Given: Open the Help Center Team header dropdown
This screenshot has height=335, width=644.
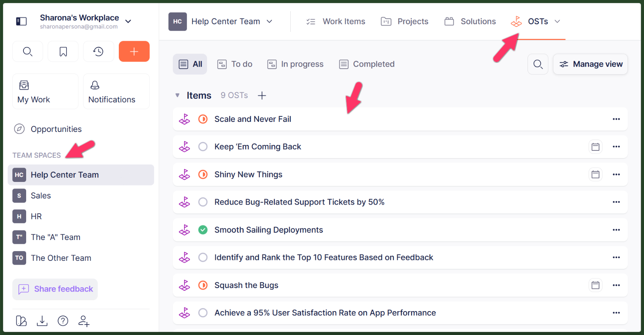Looking at the screenshot, I should tap(270, 22).
